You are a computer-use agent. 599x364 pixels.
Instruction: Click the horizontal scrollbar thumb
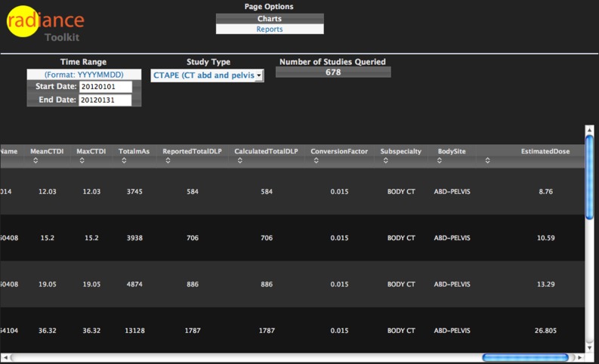(x=526, y=357)
